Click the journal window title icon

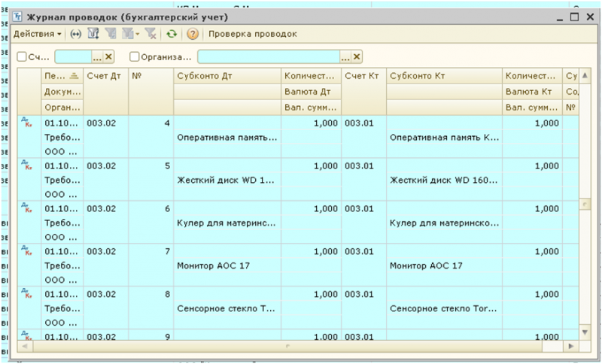click(x=17, y=17)
